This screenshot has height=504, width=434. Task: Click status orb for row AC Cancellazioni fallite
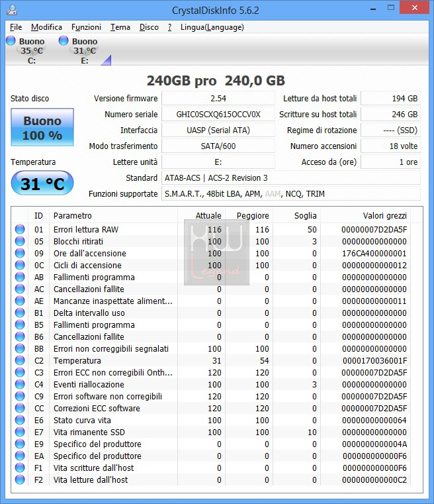click(20, 289)
